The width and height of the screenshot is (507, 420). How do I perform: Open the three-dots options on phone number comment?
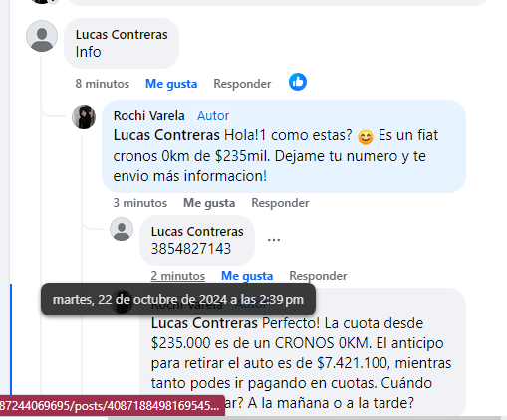coord(274,240)
